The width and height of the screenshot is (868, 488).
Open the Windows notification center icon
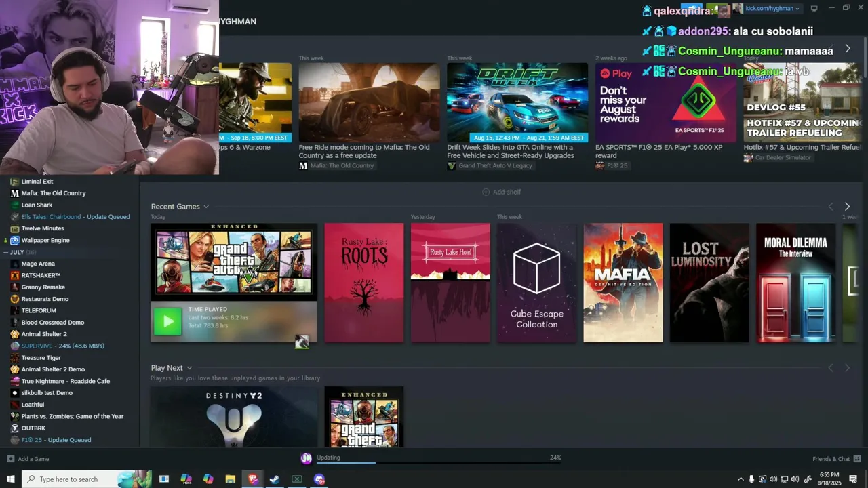click(x=853, y=479)
